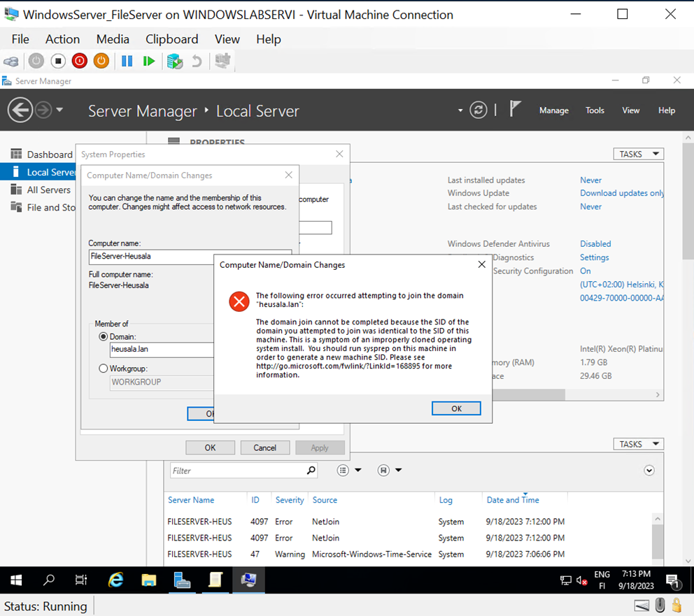
Task: Turn off the VM with the stop icon
Action: point(57,61)
